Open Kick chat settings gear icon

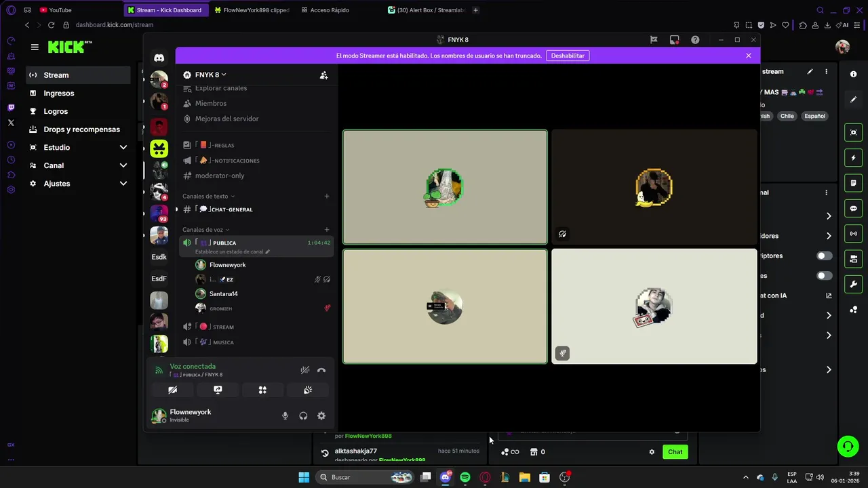pyautogui.click(x=652, y=452)
